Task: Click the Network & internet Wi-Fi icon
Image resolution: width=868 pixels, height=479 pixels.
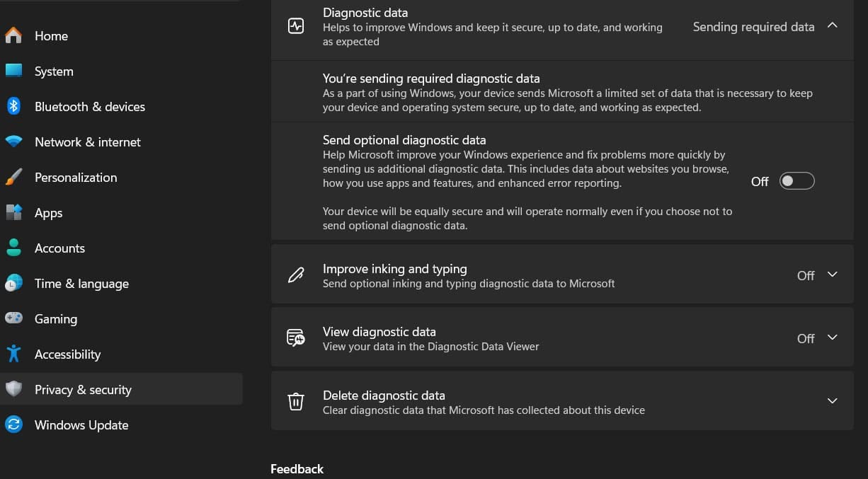Action: pos(13,142)
